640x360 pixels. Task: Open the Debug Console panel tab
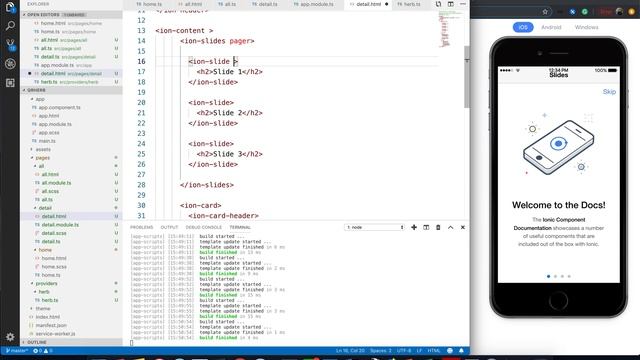pyautogui.click(x=203, y=227)
